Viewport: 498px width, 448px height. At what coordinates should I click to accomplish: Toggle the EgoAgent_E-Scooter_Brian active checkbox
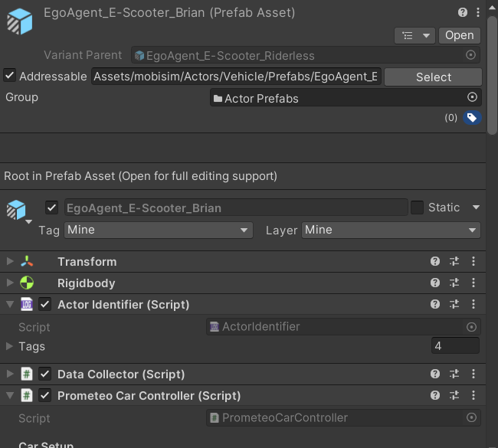(x=51, y=208)
